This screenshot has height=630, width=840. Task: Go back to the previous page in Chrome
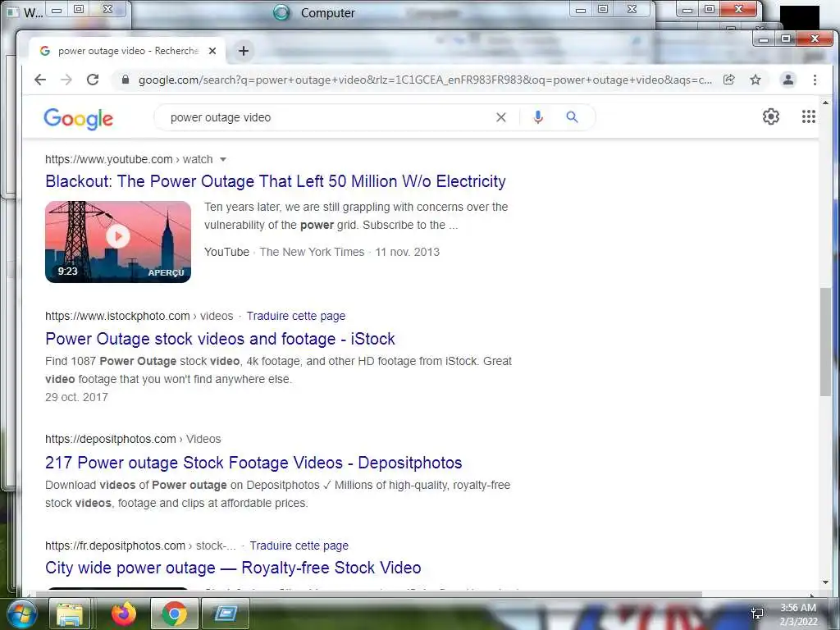coord(40,80)
